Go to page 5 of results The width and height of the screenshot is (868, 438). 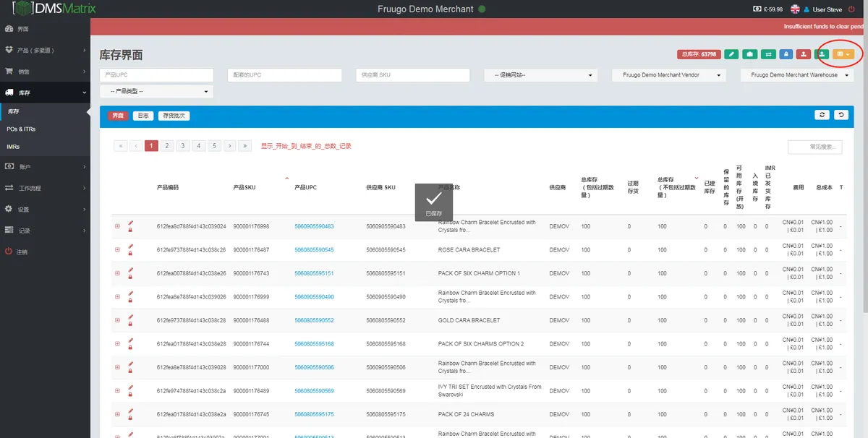click(x=214, y=146)
